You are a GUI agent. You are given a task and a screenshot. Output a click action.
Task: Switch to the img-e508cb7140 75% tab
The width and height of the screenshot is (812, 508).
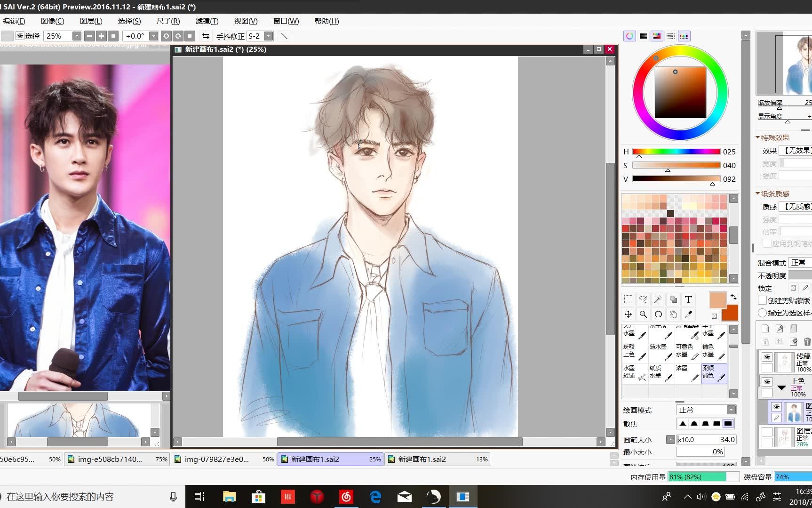point(117,459)
